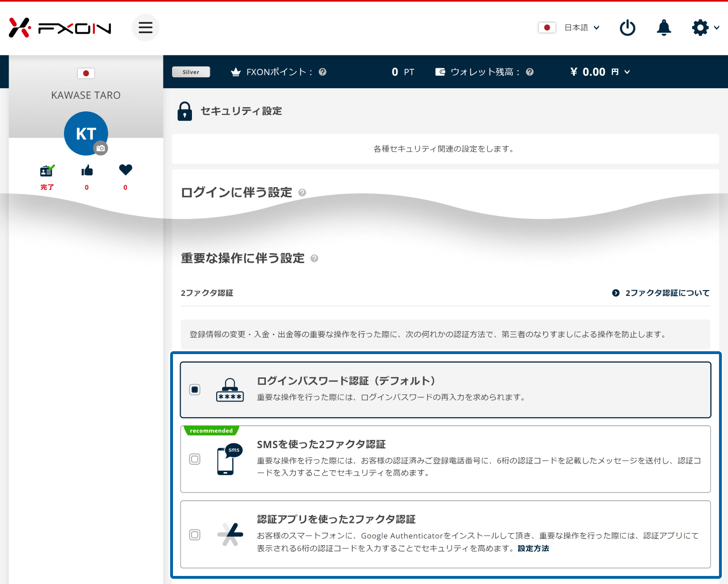This screenshot has height=584, width=728.
Task: Change avatar via camera icon
Action: point(100,148)
